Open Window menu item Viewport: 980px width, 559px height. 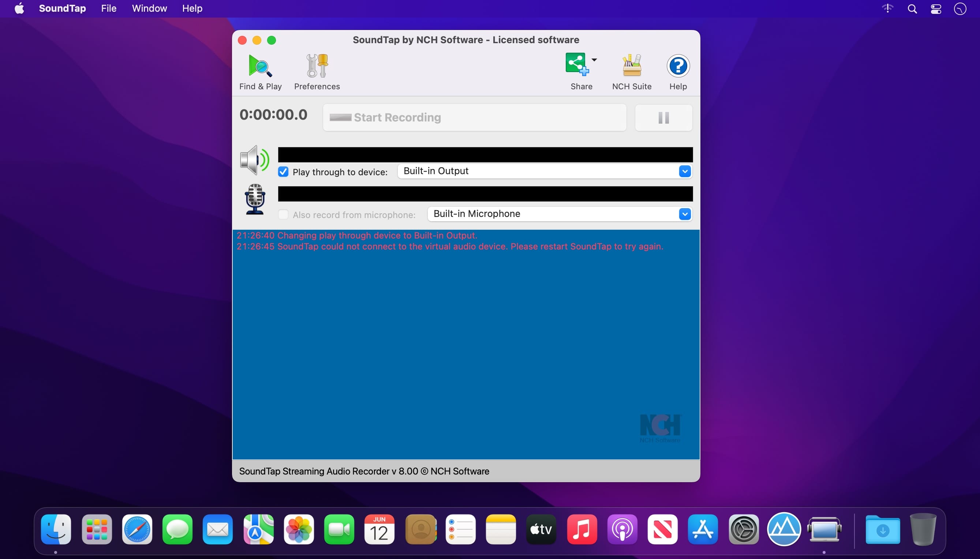pyautogui.click(x=149, y=8)
